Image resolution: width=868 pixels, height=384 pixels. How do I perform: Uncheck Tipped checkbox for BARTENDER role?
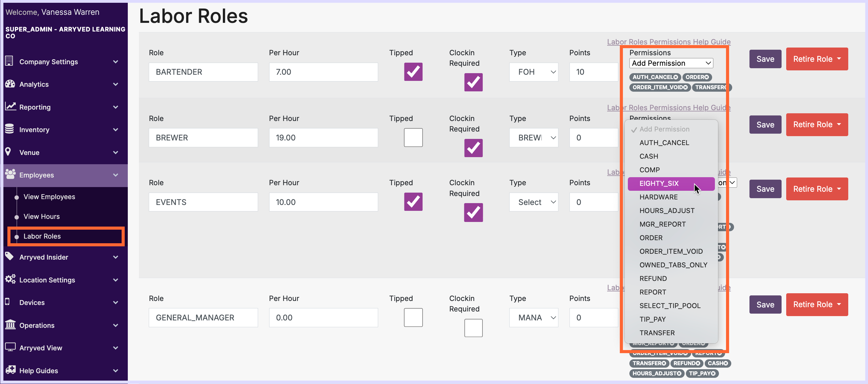pyautogui.click(x=413, y=72)
